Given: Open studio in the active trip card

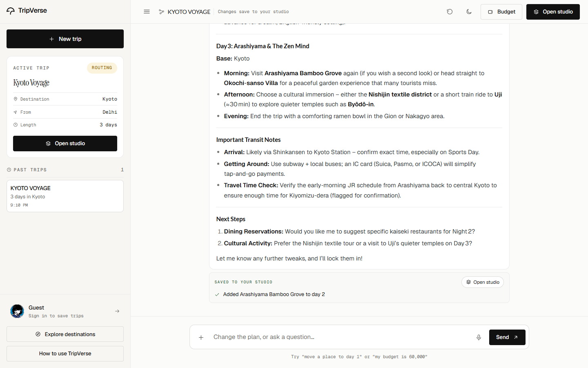Looking at the screenshot, I should click(65, 144).
